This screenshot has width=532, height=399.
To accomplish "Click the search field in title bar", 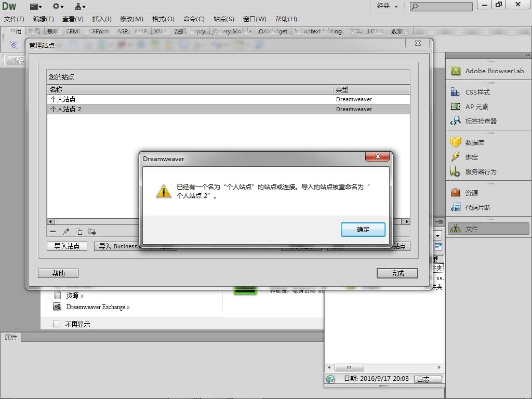I will [x=441, y=6].
